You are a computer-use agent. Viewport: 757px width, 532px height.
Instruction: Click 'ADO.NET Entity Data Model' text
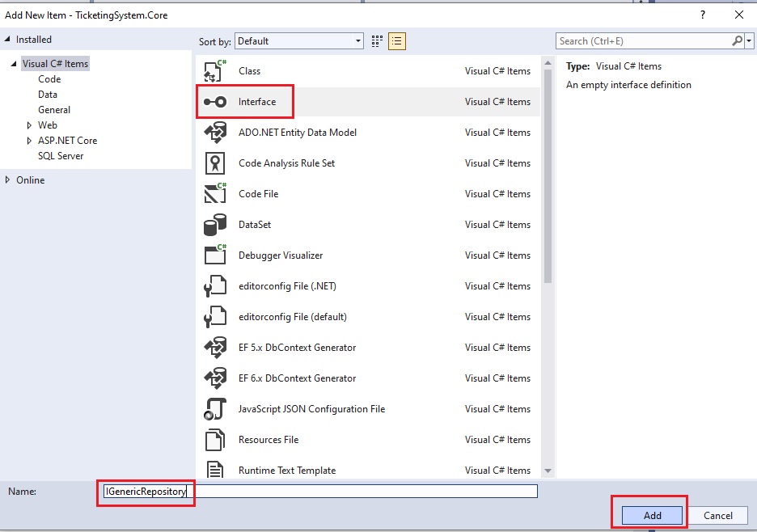click(x=298, y=133)
